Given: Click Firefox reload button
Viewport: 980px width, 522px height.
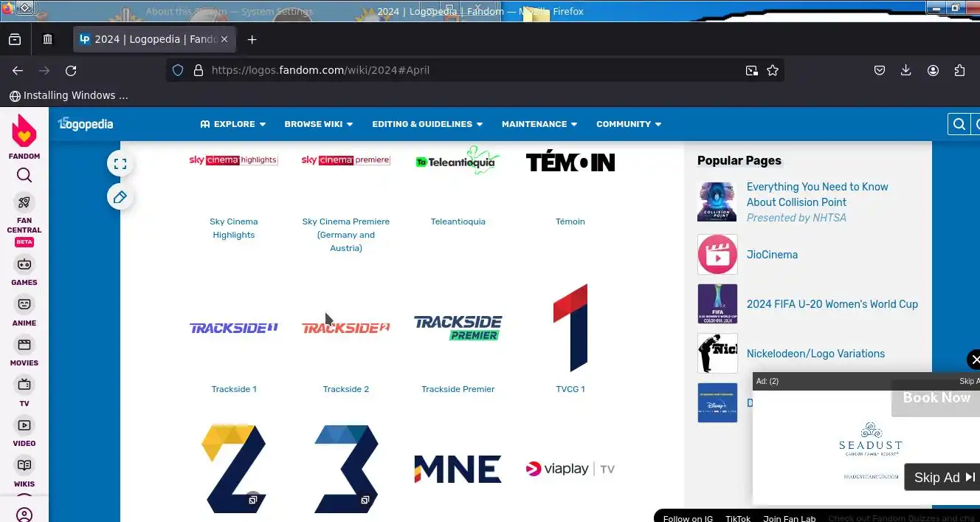Looking at the screenshot, I should (x=71, y=70).
